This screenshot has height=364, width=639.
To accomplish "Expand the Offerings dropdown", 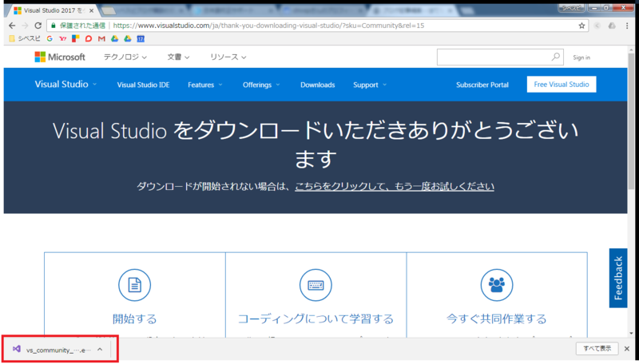I will coord(261,85).
